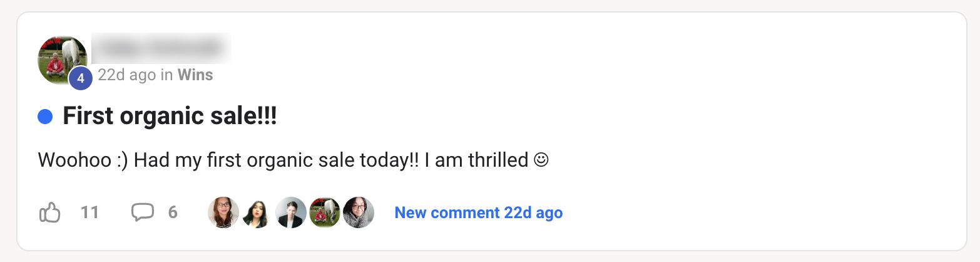Like the post with the thumbs-up icon
The width and height of the screenshot is (980, 262).
(50, 213)
